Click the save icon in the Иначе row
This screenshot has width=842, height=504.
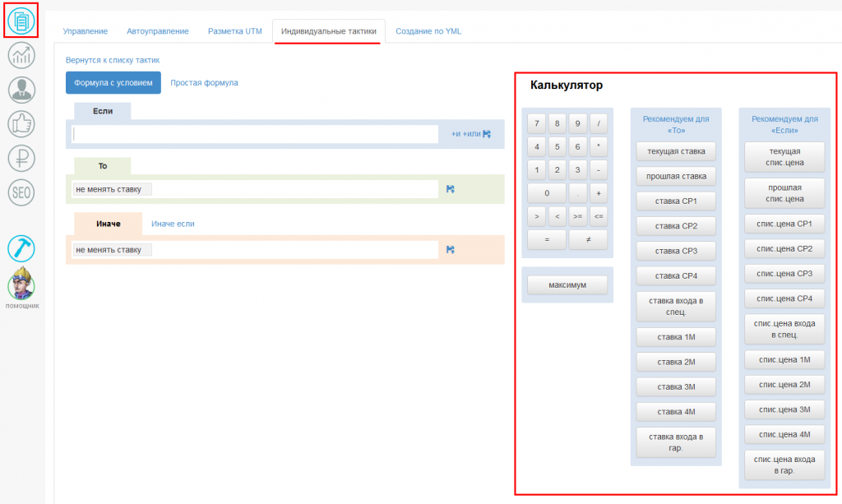[451, 250]
